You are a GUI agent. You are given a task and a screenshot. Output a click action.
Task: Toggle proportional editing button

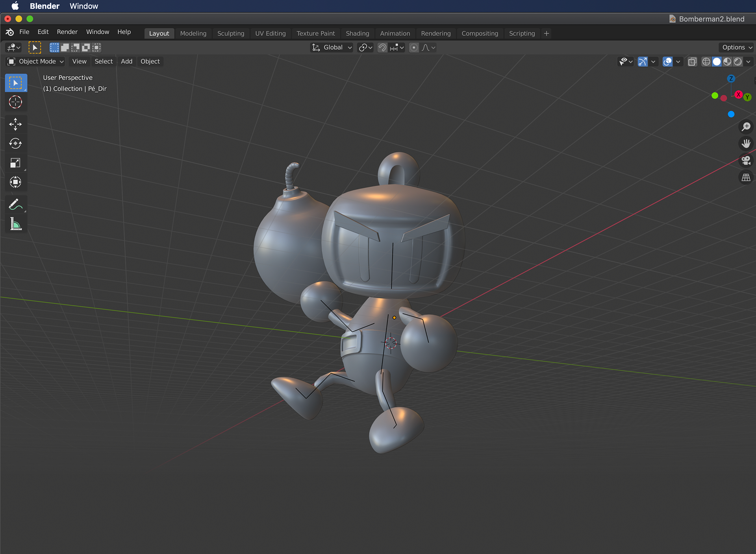point(414,48)
